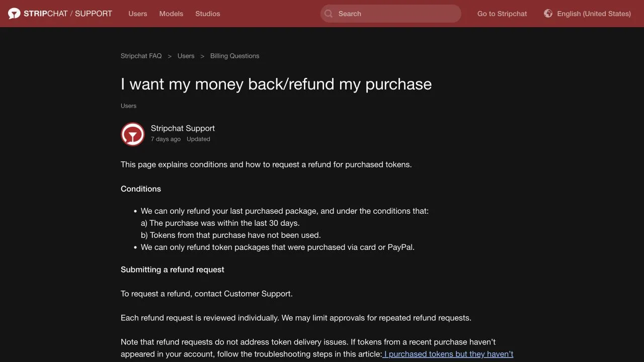Click the card or PayPal bullet line
The height and width of the screenshot is (362, 644).
coord(278,247)
